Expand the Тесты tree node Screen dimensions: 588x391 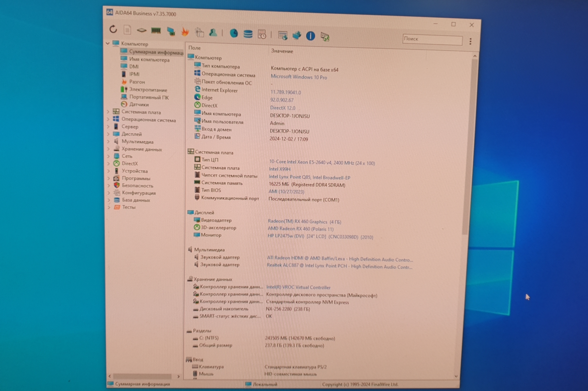109,207
